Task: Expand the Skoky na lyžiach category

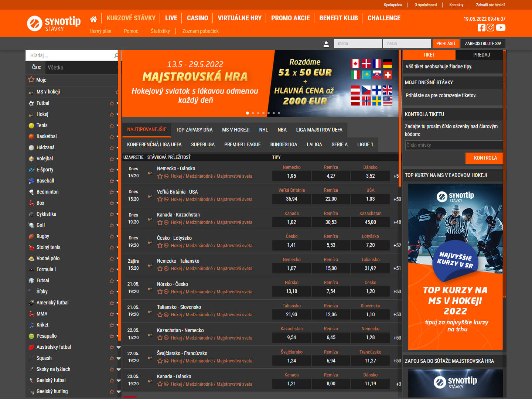Action: [x=119, y=369]
